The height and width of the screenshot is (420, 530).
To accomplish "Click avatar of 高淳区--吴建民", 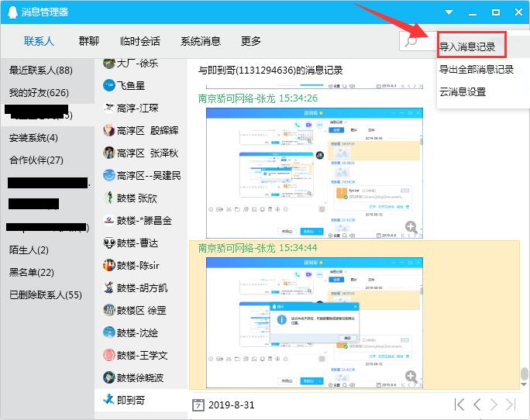I will (108, 175).
